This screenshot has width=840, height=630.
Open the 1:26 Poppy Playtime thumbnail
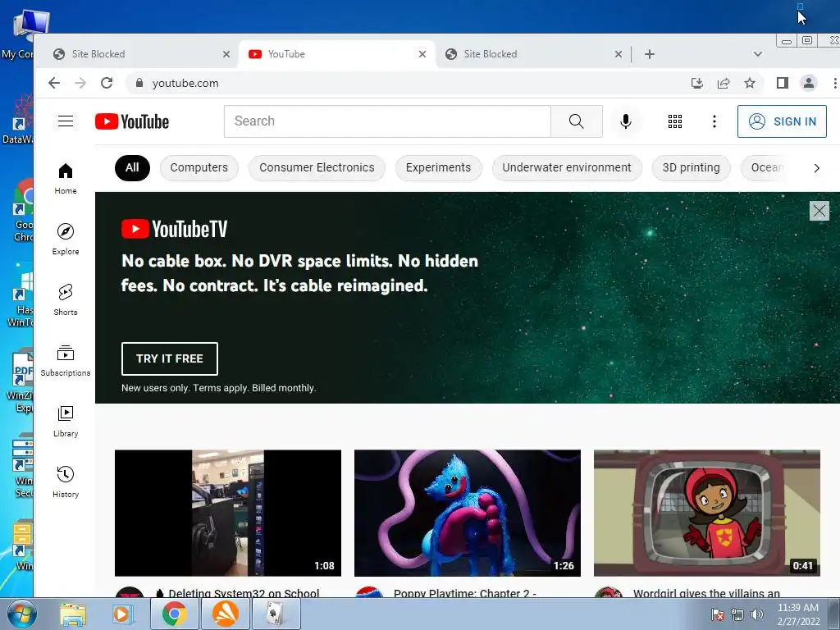[467, 514]
